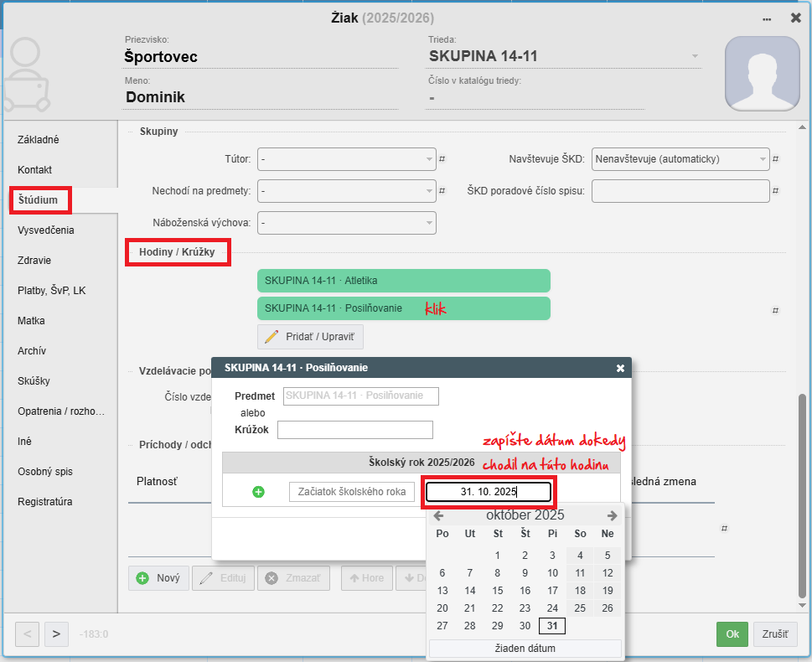812x662 pixels.
Task: Expand the Náboženská výchova dropdown
Action: [346, 223]
